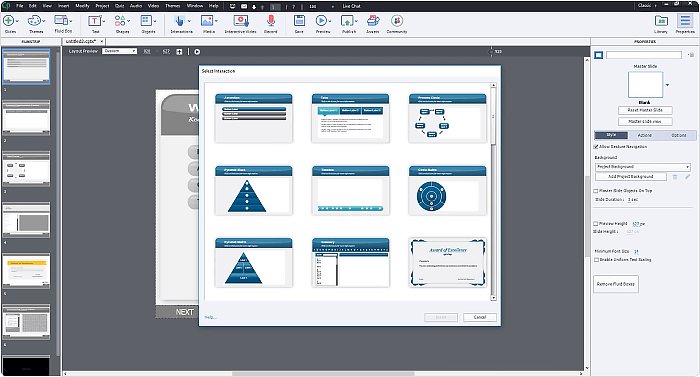Click the Preview play icon
This screenshot has width=700, height=377.
321,21
